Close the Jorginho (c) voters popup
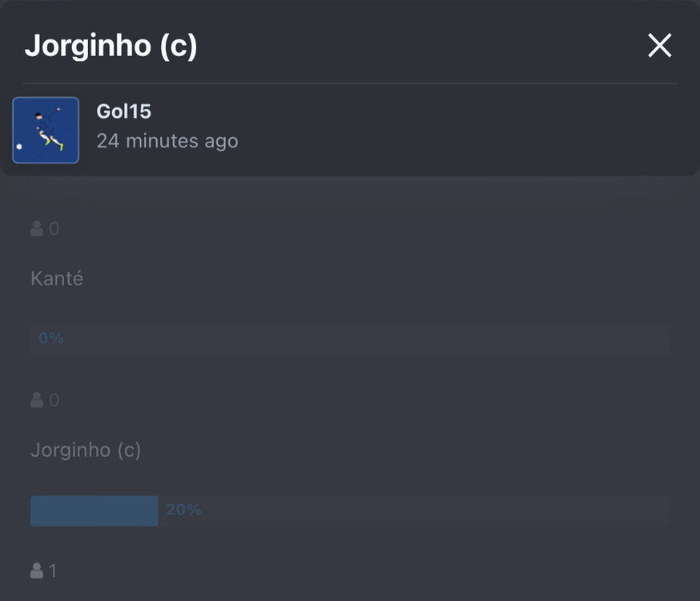 click(659, 45)
